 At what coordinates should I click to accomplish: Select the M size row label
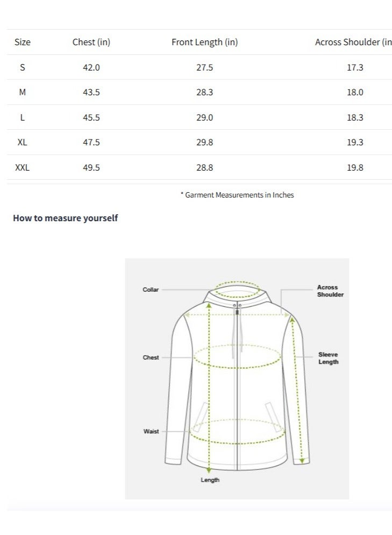click(23, 92)
